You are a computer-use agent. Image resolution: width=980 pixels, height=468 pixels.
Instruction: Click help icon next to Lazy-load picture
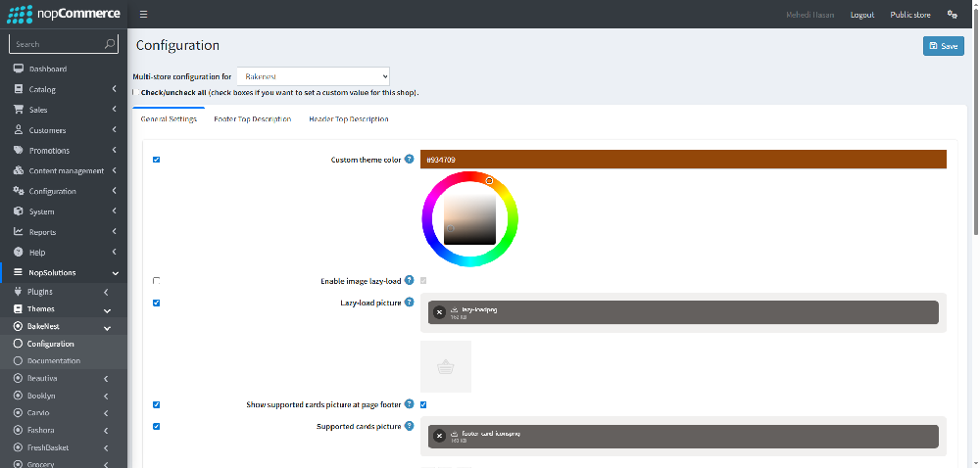tap(409, 303)
